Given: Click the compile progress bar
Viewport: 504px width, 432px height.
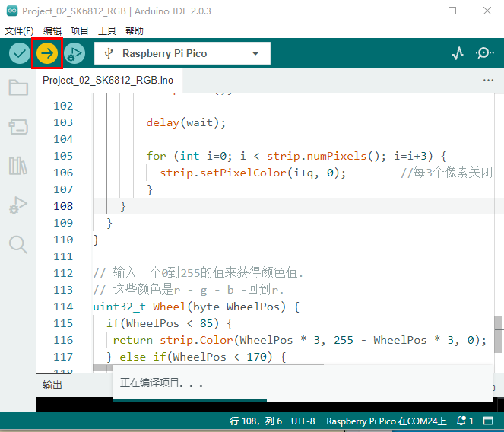Looking at the screenshot, I should (x=189, y=400).
